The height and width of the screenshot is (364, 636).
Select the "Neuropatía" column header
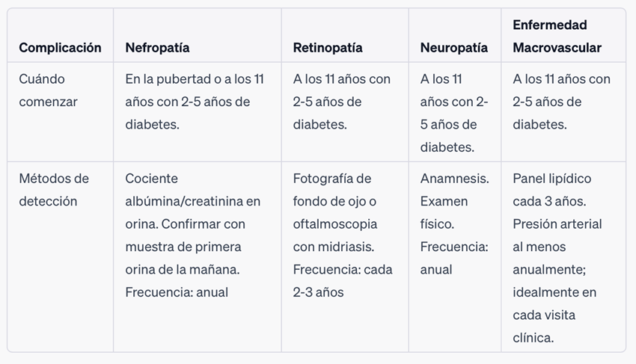pos(453,48)
